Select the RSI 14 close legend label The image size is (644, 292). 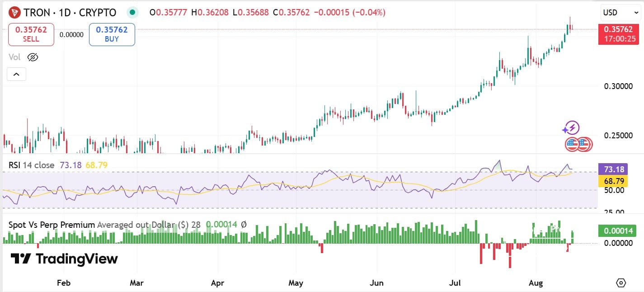coord(32,165)
